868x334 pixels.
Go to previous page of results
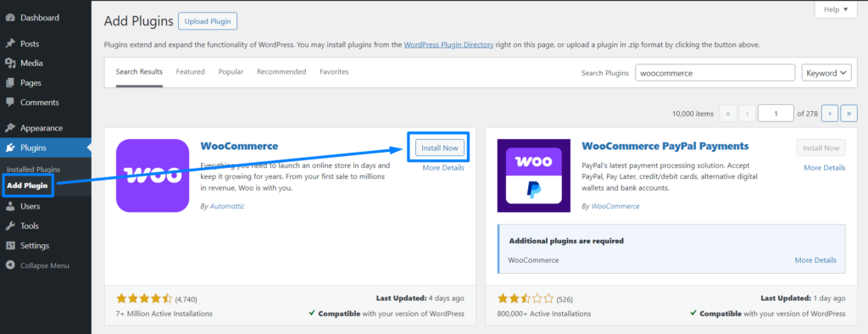(x=748, y=114)
